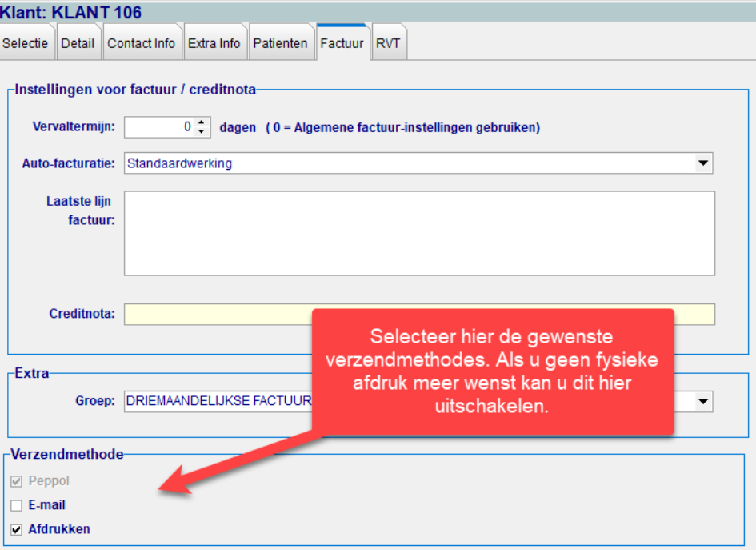Open the Extra Info tab
756x550 pixels.
click(x=214, y=44)
